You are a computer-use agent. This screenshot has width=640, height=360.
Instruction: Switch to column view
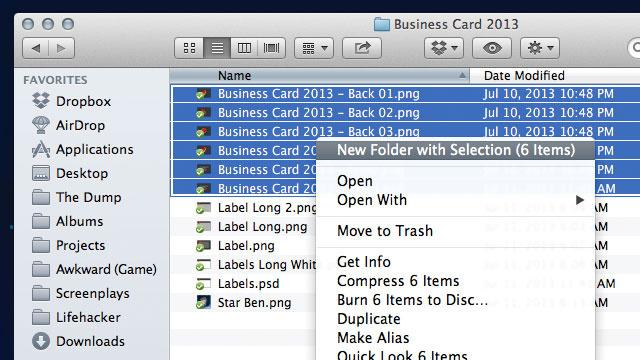click(x=244, y=48)
